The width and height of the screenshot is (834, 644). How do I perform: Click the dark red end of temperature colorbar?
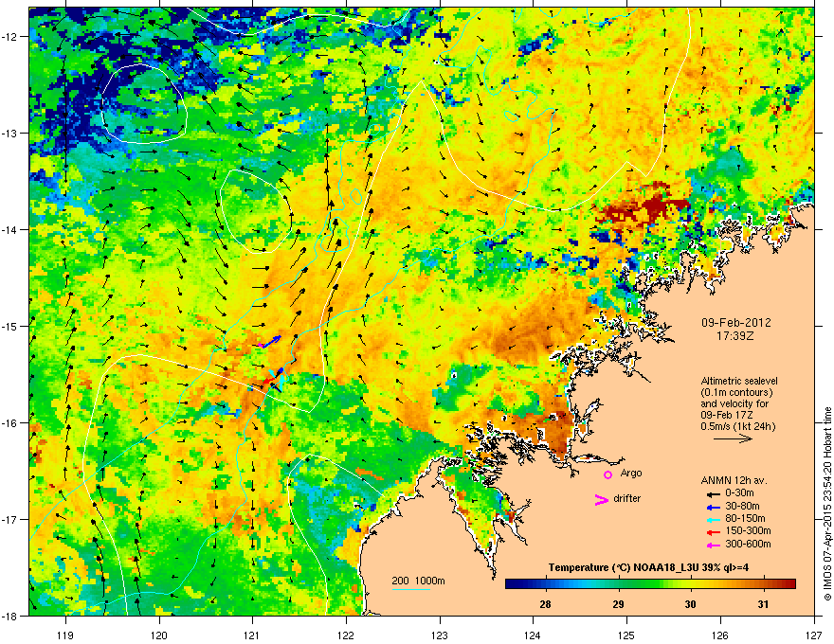pyautogui.click(x=789, y=584)
